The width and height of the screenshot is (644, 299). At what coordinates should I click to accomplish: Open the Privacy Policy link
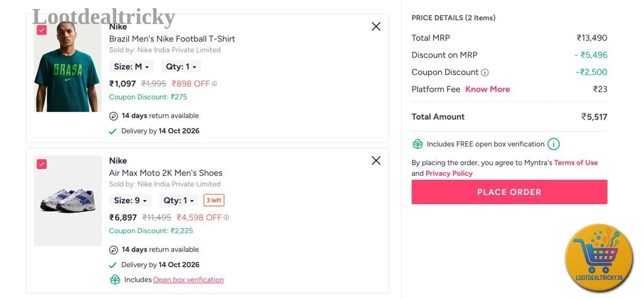point(449,173)
